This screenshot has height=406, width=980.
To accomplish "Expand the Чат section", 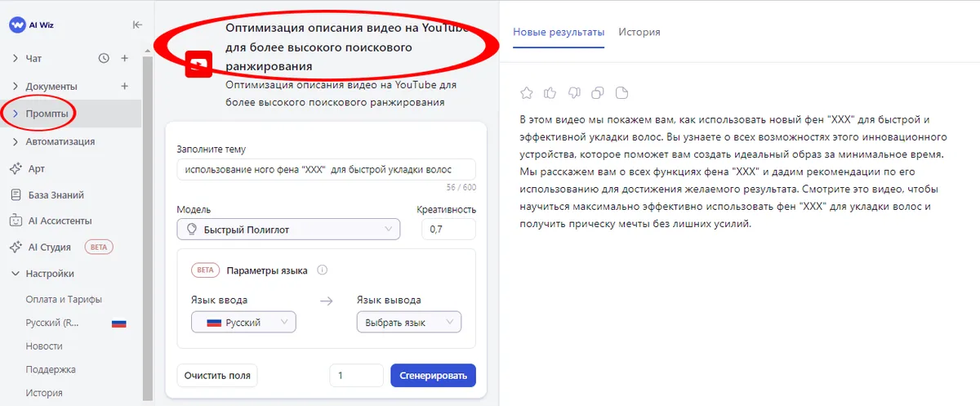I will [x=16, y=58].
